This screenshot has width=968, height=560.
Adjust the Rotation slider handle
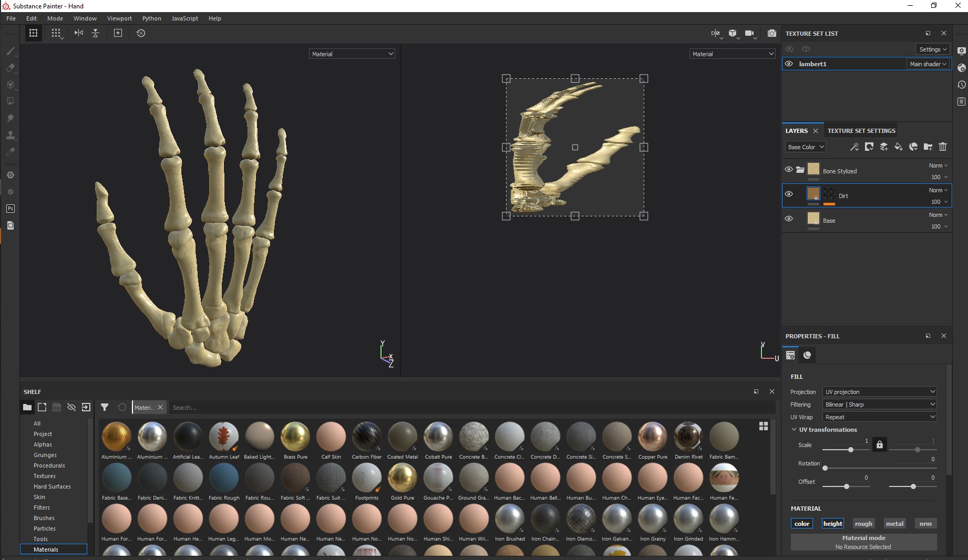pos(825,468)
